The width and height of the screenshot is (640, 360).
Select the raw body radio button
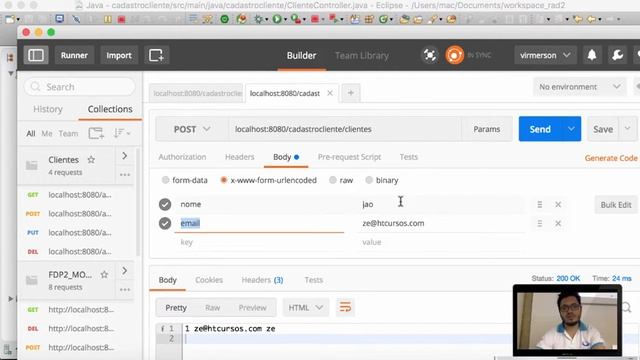(333, 180)
